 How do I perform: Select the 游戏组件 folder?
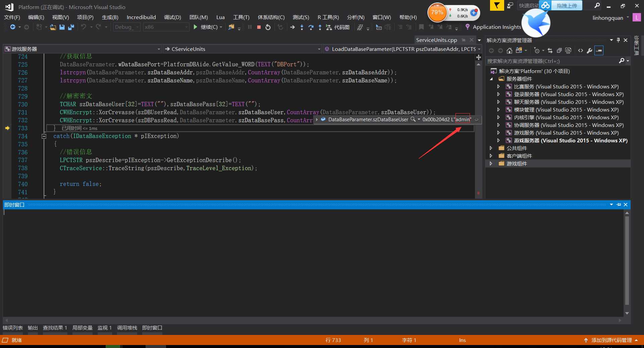pyautogui.click(x=517, y=163)
